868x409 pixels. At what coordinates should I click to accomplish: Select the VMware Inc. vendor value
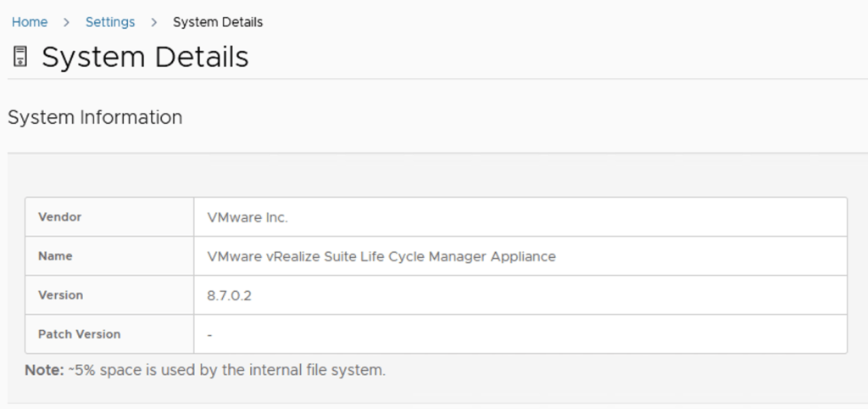click(248, 217)
